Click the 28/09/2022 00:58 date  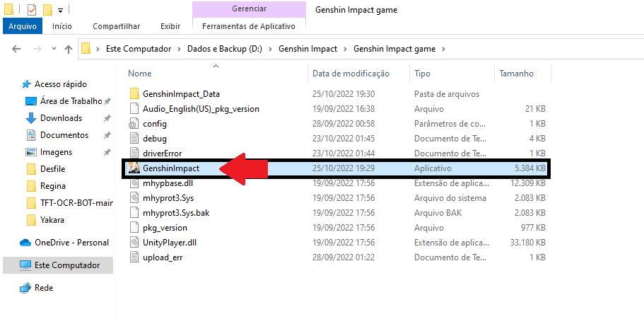coord(344,124)
